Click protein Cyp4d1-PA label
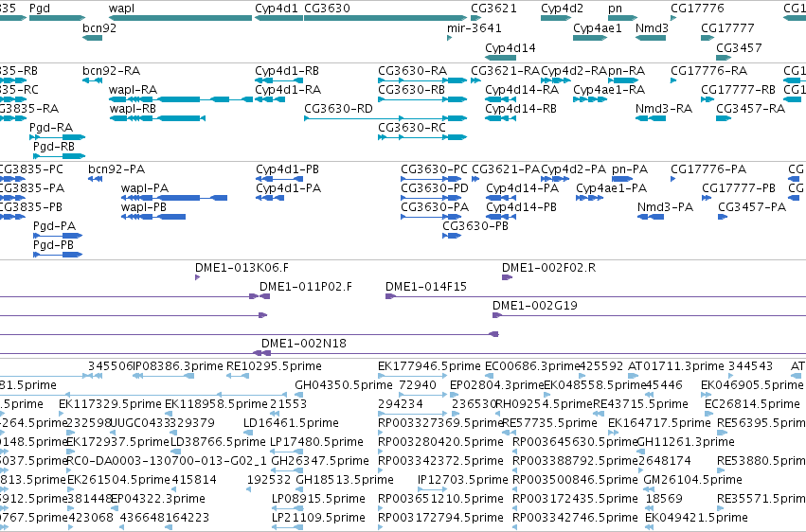The height and width of the screenshot is (532, 806). click(288, 188)
